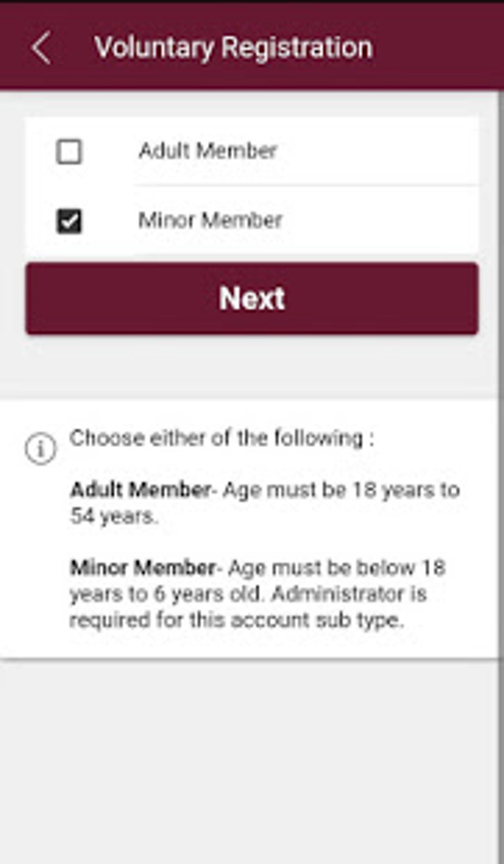Select the Adult Member option label
This screenshot has height=864, width=504.
208,151
